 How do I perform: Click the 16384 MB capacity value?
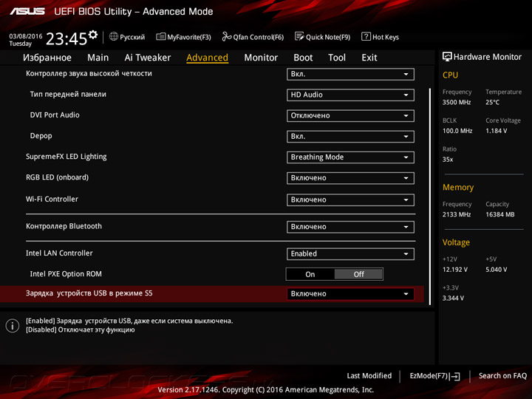[500, 214]
